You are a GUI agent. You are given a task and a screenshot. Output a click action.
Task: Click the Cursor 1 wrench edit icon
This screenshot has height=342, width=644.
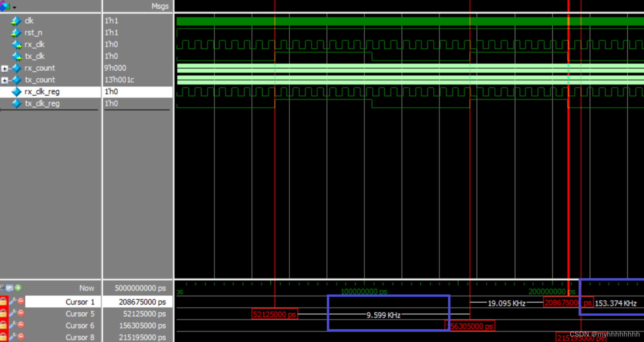(13, 301)
